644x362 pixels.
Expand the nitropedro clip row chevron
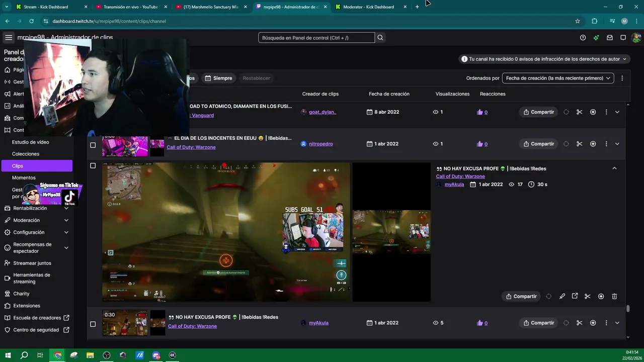pos(617,144)
